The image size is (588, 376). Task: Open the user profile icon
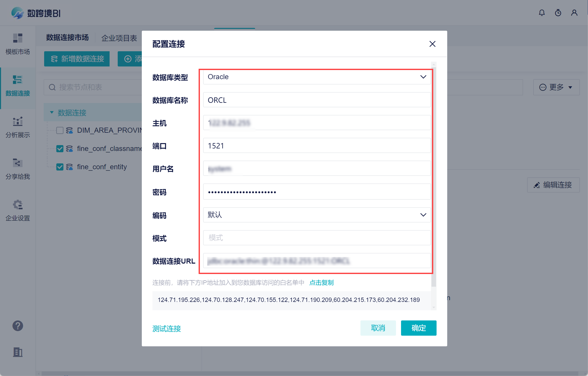click(574, 13)
